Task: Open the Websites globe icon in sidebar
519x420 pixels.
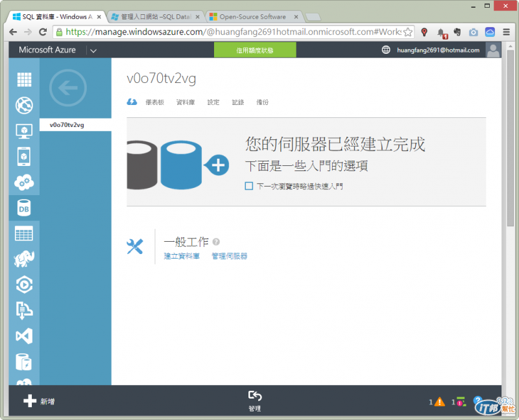Action: 24,106
